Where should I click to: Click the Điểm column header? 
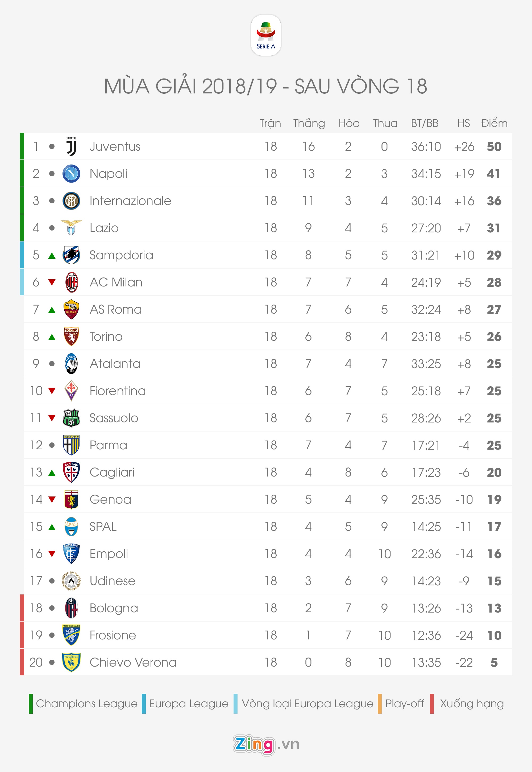[494, 123]
